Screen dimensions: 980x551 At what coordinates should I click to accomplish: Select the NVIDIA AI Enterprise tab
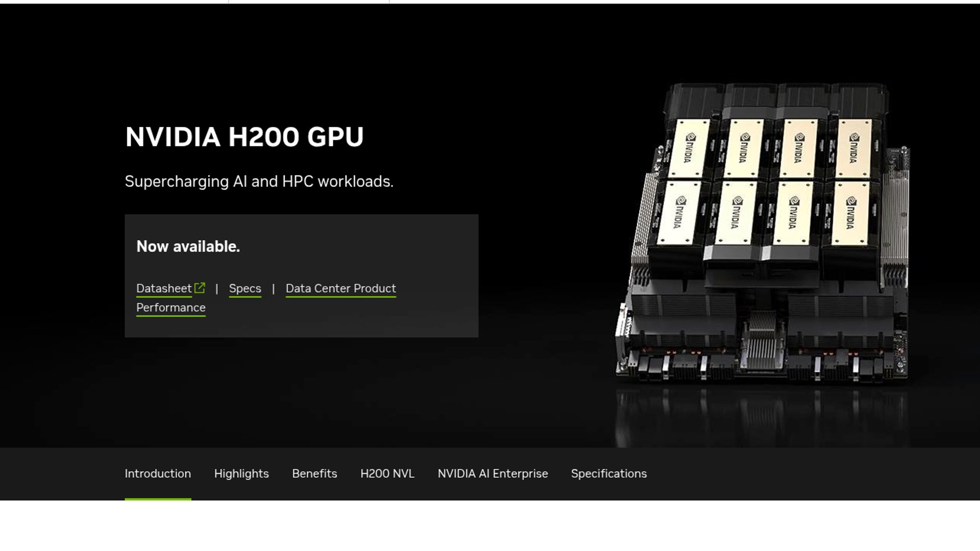point(493,473)
